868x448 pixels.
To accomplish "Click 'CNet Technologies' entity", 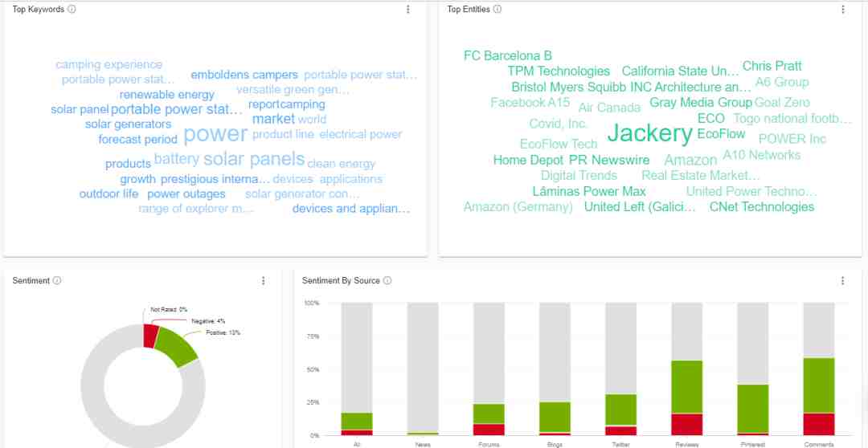I will pos(762,207).
